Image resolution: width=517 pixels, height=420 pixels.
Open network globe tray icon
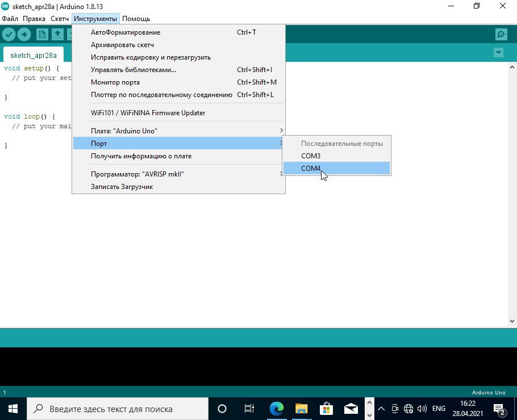click(x=408, y=409)
